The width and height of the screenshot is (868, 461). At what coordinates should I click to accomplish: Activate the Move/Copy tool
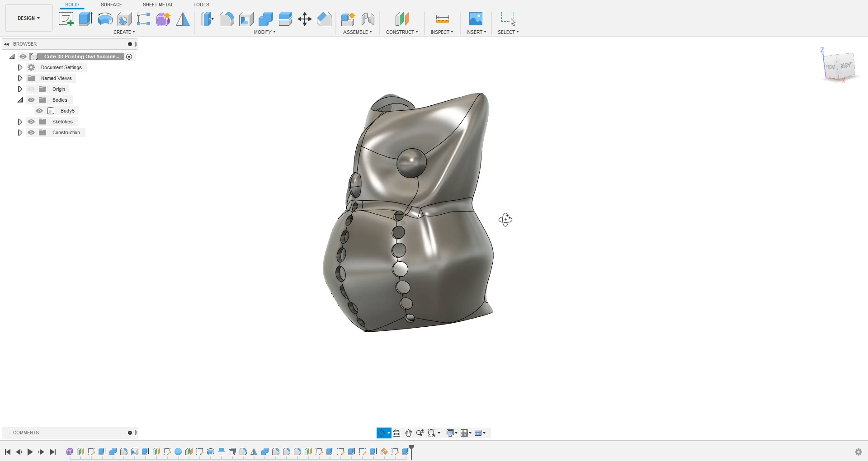tap(305, 19)
